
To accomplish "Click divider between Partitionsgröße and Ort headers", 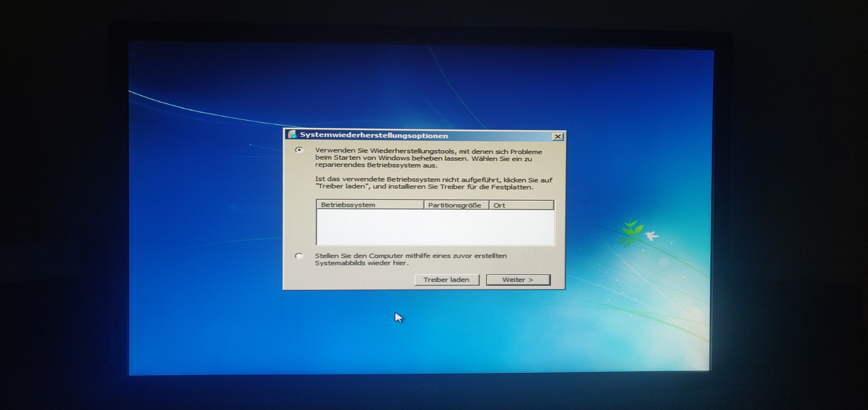I will click(489, 205).
